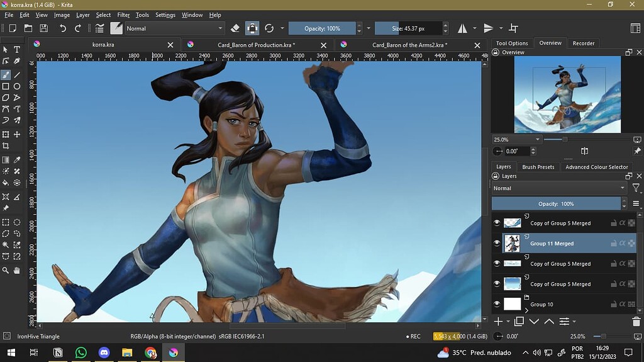Select the Pan hand tool
This screenshot has width=644, height=362.
click(x=17, y=270)
